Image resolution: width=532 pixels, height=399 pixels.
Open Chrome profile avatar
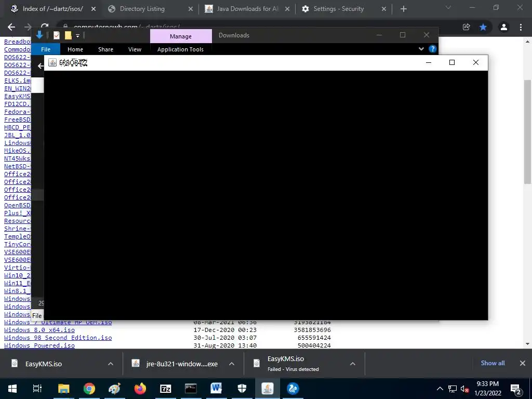coord(504,27)
